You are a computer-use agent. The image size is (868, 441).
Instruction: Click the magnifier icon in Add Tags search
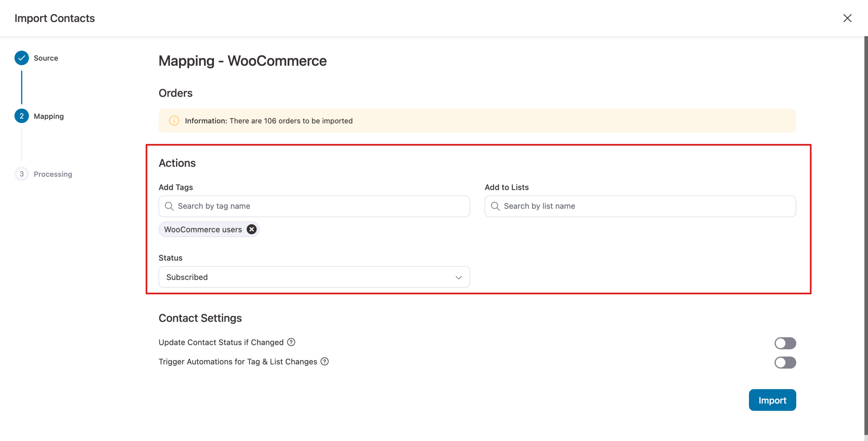169,206
